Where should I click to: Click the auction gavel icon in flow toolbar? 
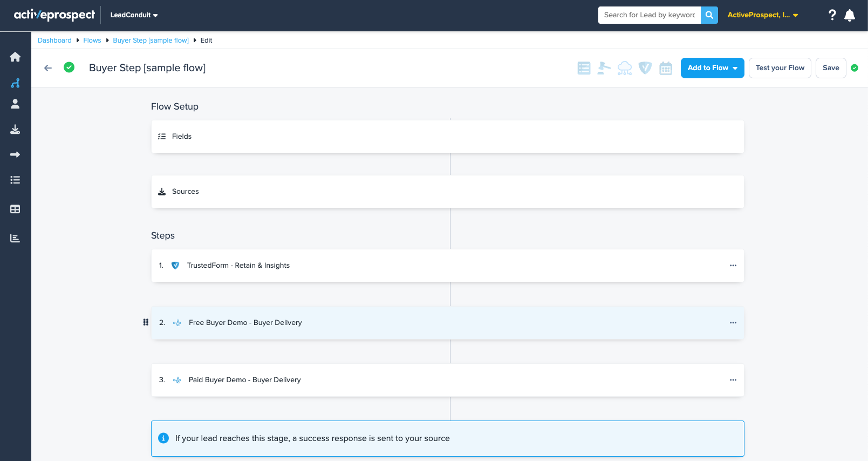pos(604,68)
